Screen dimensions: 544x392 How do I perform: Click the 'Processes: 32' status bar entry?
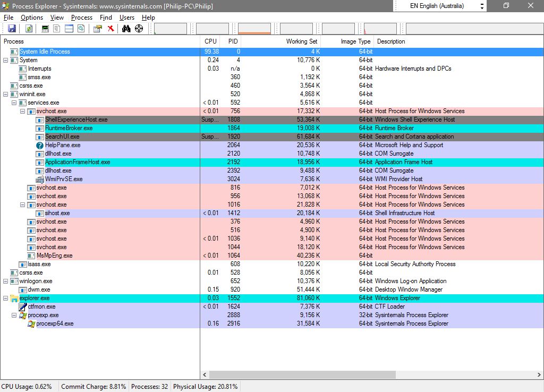click(x=149, y=387)
